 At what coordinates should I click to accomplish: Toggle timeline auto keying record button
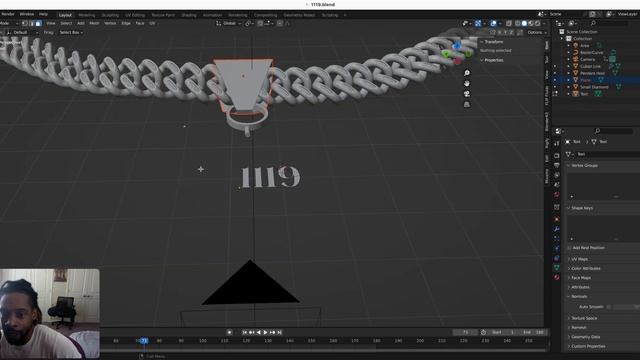[x=229, y=332]
